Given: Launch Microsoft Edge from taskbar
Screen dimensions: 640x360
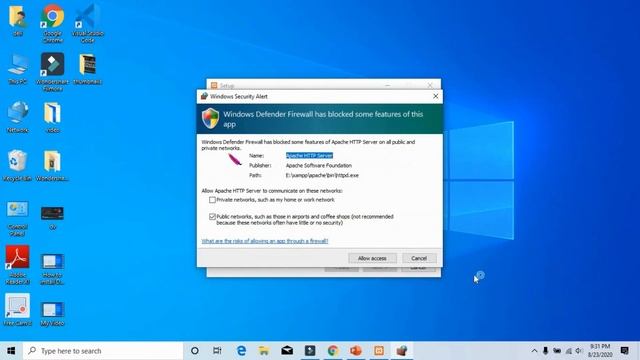Looking at the screenshot, I should pyautogui.click(x=241, y=351).
